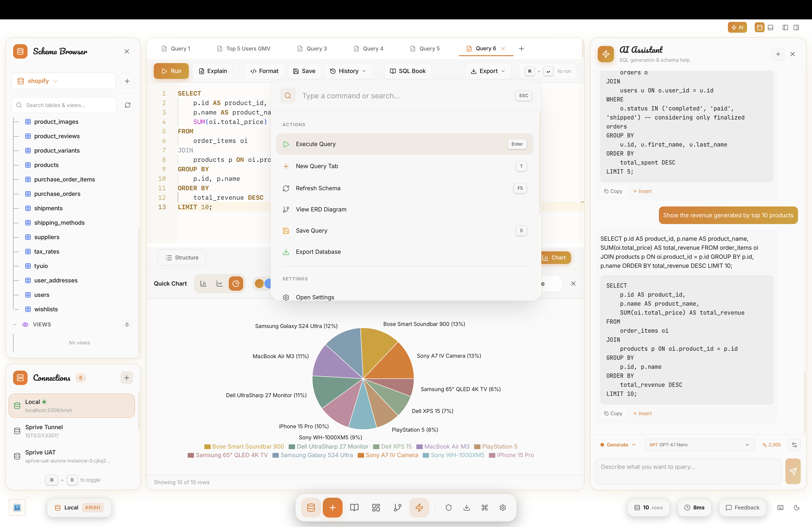The image size is (812, 527).
Task: Click the Explain button in query toolbar
Action: pos(213,71)
